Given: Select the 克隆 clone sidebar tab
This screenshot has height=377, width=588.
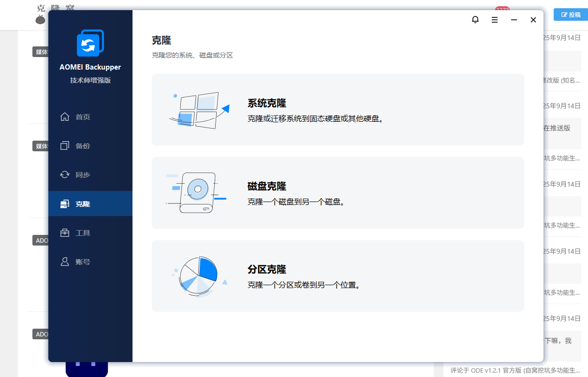Looking at the screenshot, I should (x=83, y=204).
